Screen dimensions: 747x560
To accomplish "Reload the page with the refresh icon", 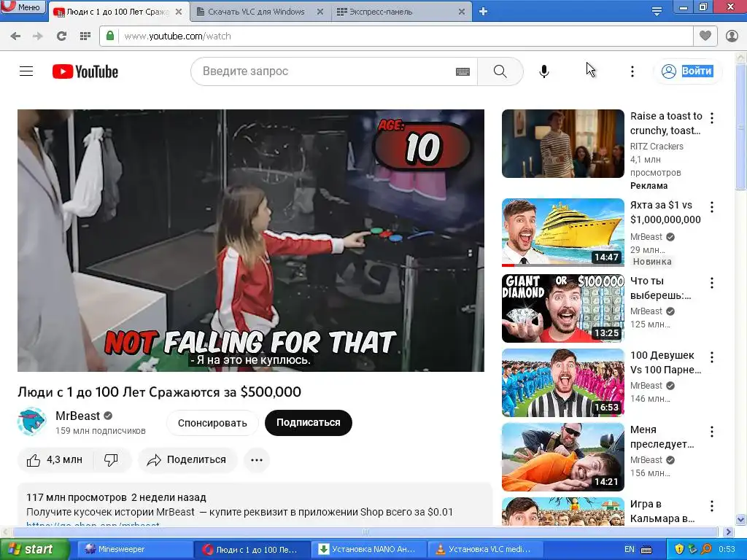I will pos(61,36).
